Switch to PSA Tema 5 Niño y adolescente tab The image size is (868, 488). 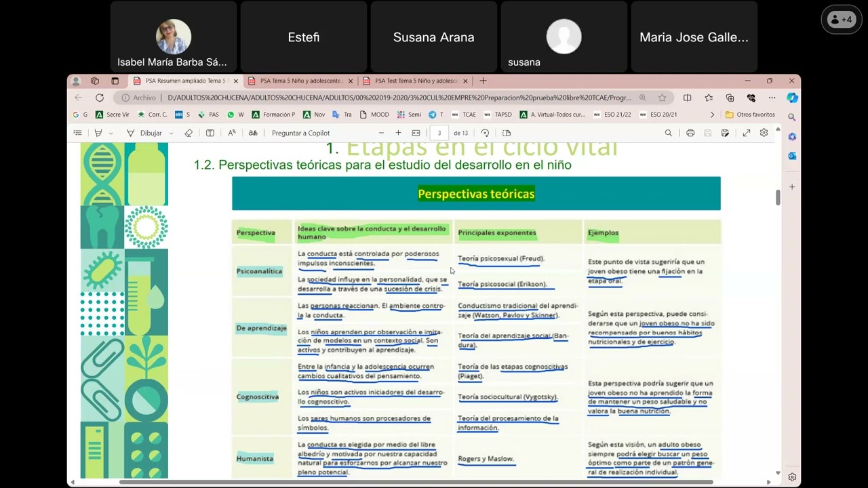point(300,81)
